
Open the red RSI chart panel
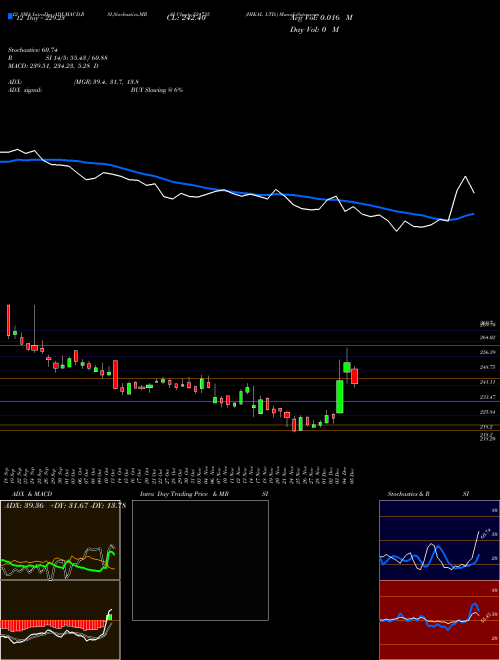pyautogui.click(x=439, y=620)
